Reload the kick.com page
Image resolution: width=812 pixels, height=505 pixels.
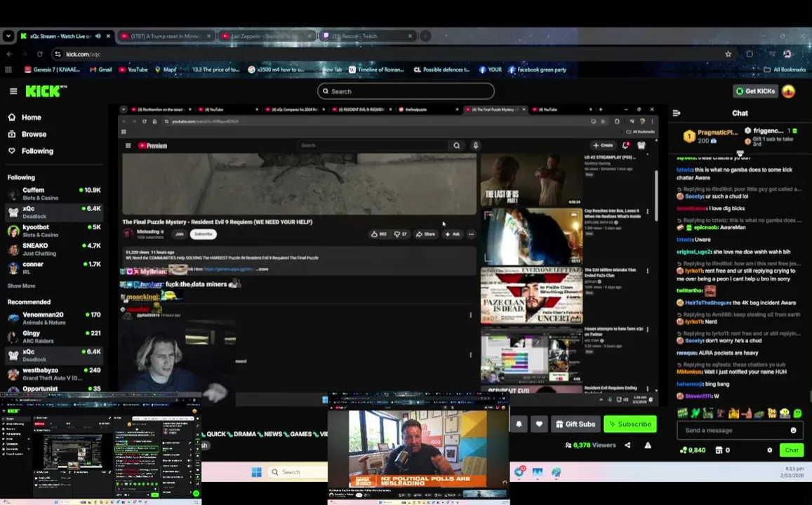click(40, 54)
